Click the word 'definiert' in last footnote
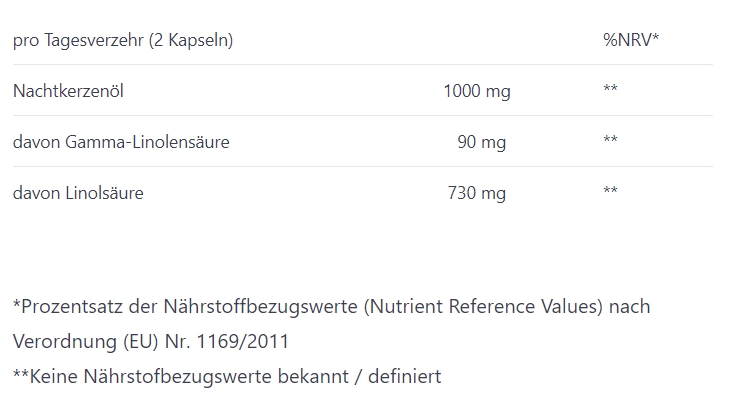This screenshot has width=739, height=406. click(405, 376)
